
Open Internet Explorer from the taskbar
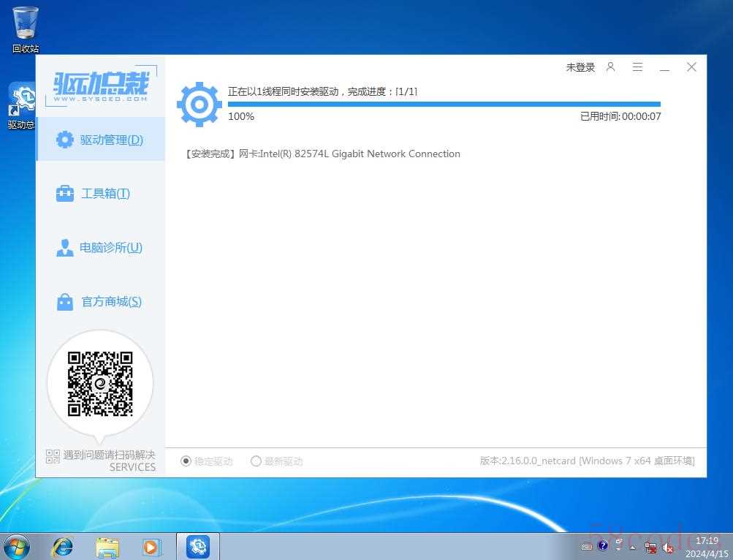(x=62, y=546)
